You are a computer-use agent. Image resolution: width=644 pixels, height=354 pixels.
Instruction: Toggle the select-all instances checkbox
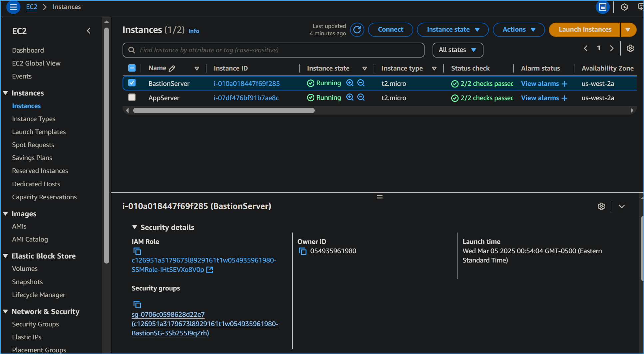(x=132, y=68)
